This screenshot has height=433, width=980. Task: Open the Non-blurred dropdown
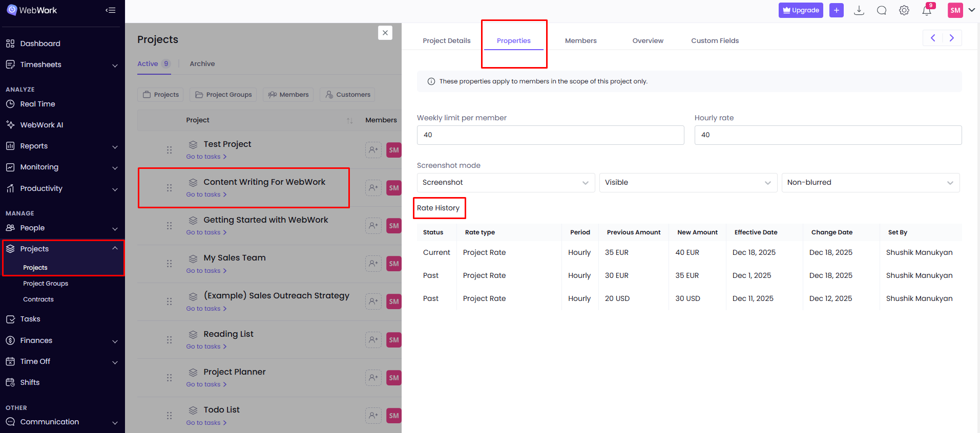[x=870, y=183]
